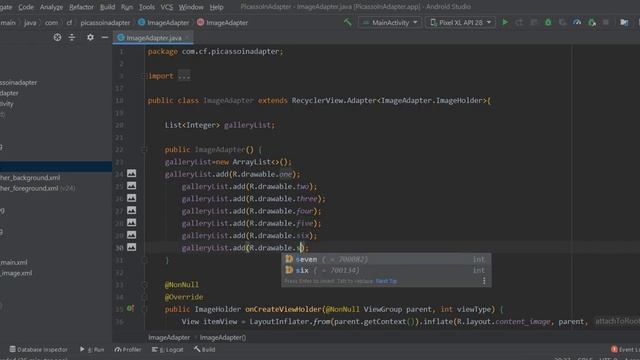This screenshot has height=360, width=640.
Task: Hide the Project panel with minus icon
Action: tap(105, 38)
